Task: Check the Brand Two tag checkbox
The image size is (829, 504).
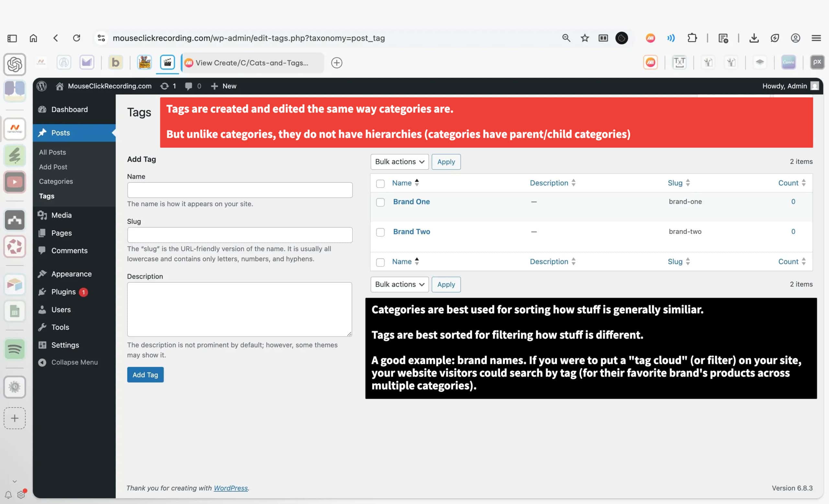Action: 380,232
